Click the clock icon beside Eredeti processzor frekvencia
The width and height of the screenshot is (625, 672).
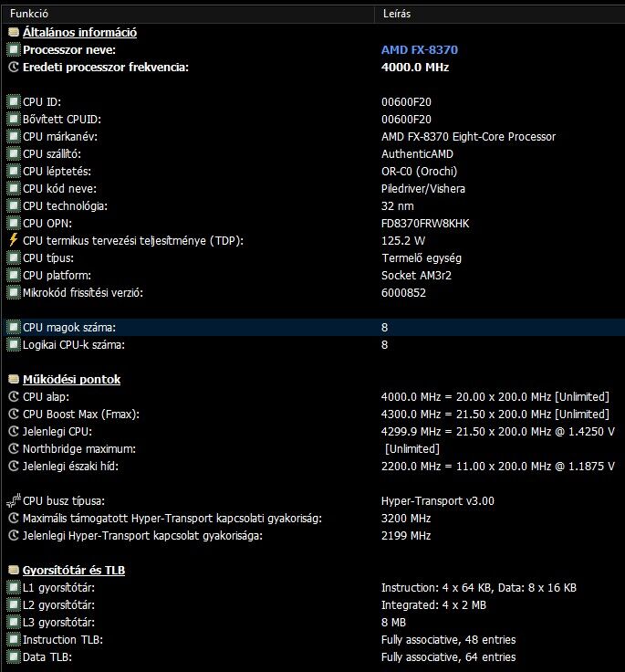[x=13, y=68]
